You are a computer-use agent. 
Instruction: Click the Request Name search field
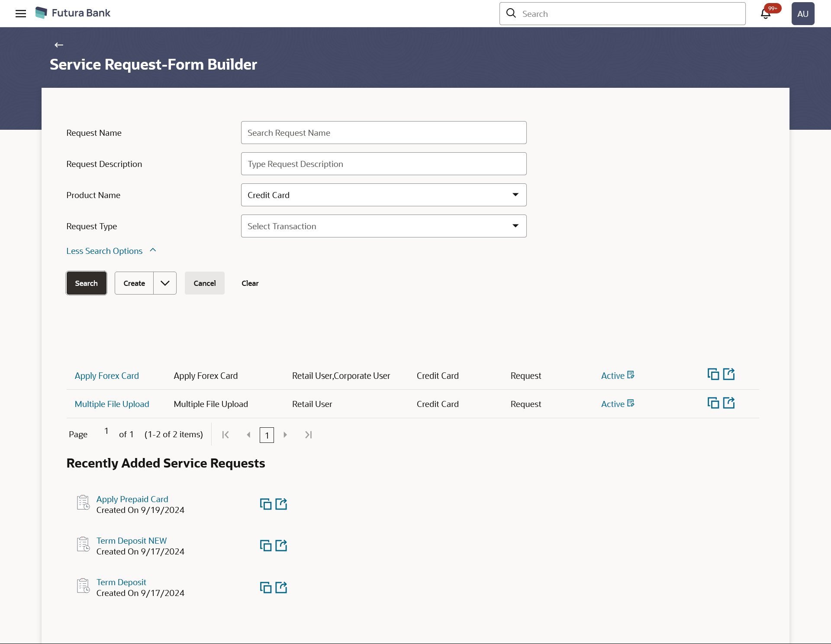click(383, 133)
